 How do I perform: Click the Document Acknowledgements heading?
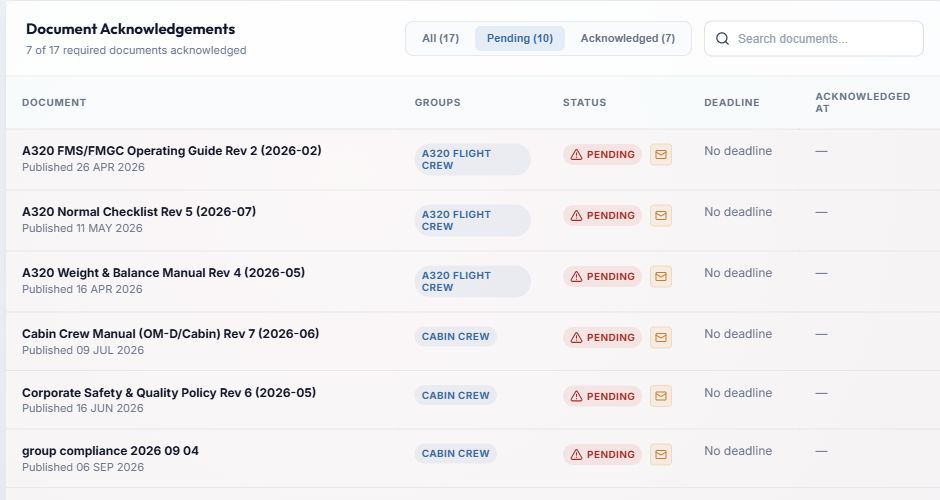coord(131,29)
